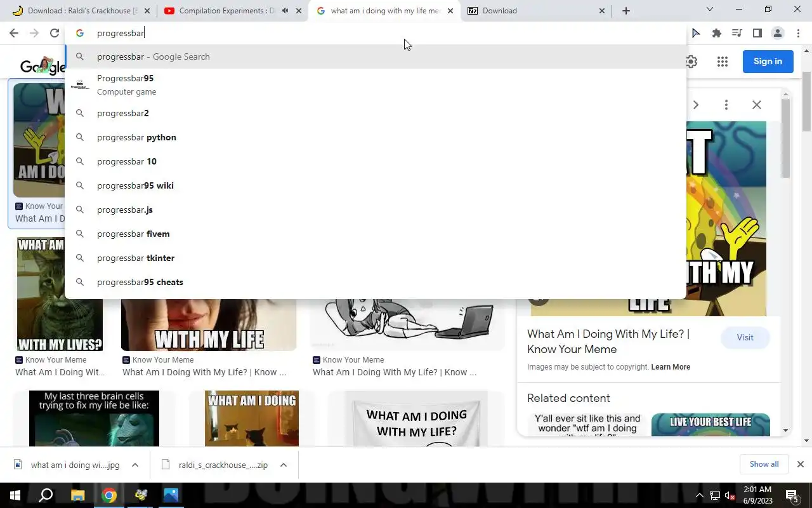812x508 pixels.
Task: Open the laptop girl drawing thumbnail
Action: point(407,324)
